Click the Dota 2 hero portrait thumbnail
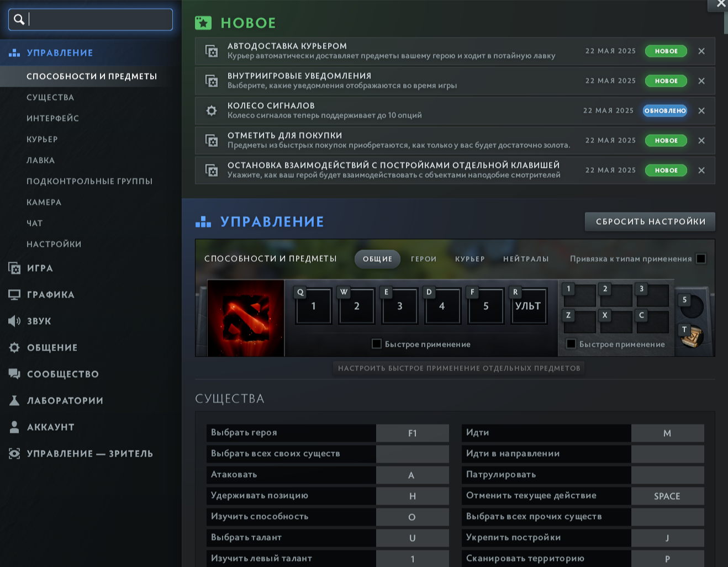 pos(246,318)
